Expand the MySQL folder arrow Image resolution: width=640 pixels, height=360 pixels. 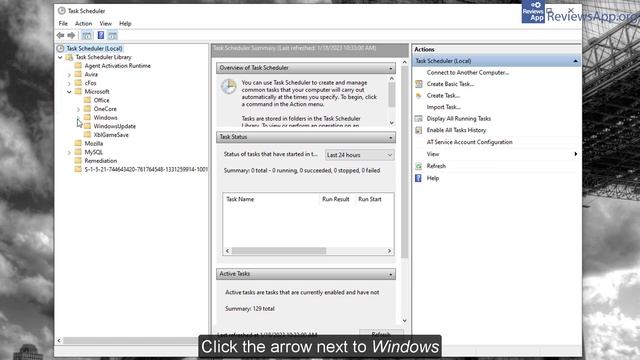(69, 152)
